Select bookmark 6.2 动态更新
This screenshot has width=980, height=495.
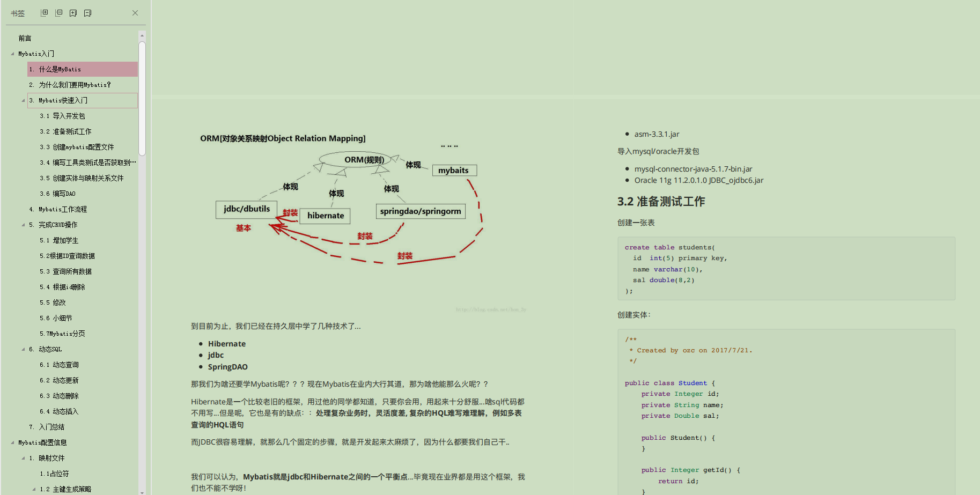tap(59, 380)
